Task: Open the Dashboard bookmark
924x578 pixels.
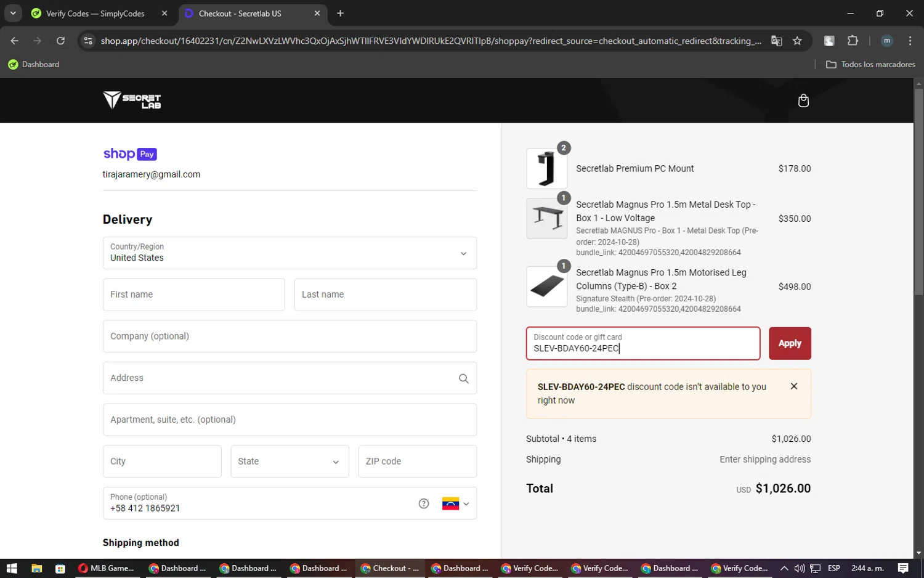Action: click(34, 65)
